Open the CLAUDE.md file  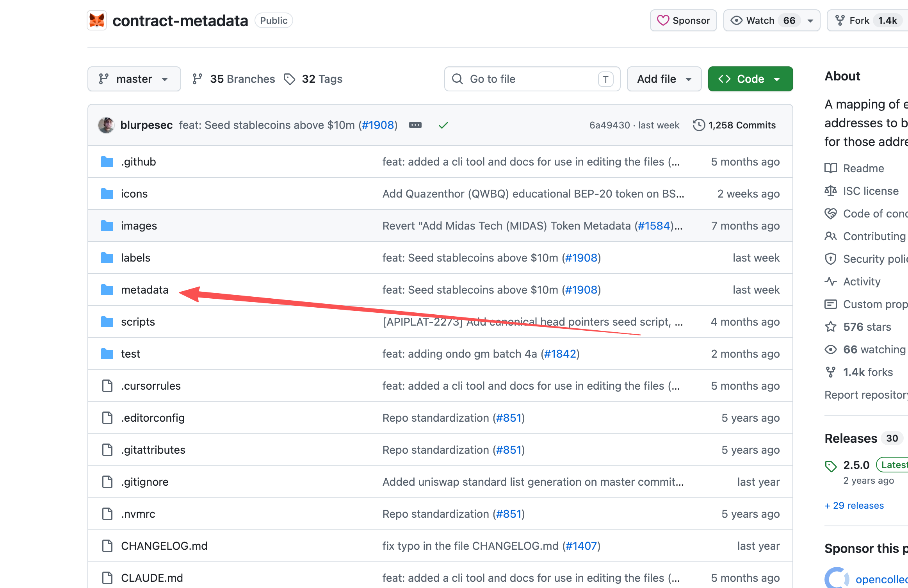click(152, 578)
